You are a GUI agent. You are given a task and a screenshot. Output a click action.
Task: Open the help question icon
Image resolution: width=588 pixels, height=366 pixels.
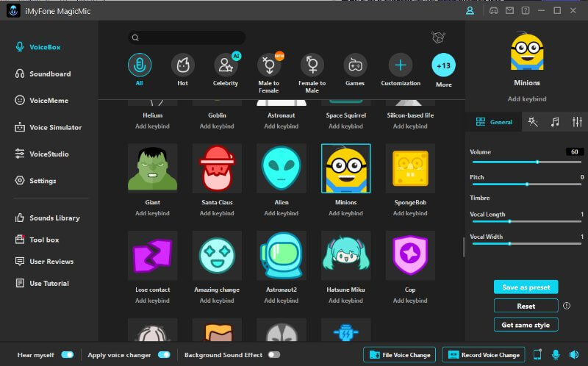526,11
